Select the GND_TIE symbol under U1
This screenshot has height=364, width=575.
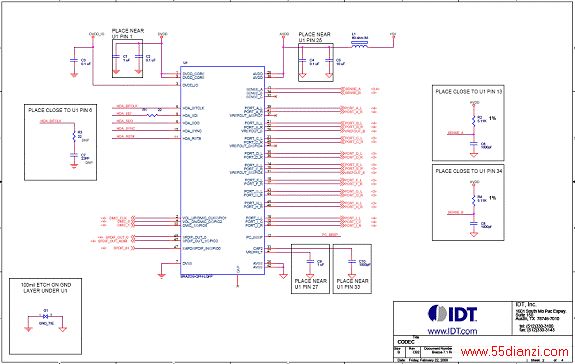45,316
